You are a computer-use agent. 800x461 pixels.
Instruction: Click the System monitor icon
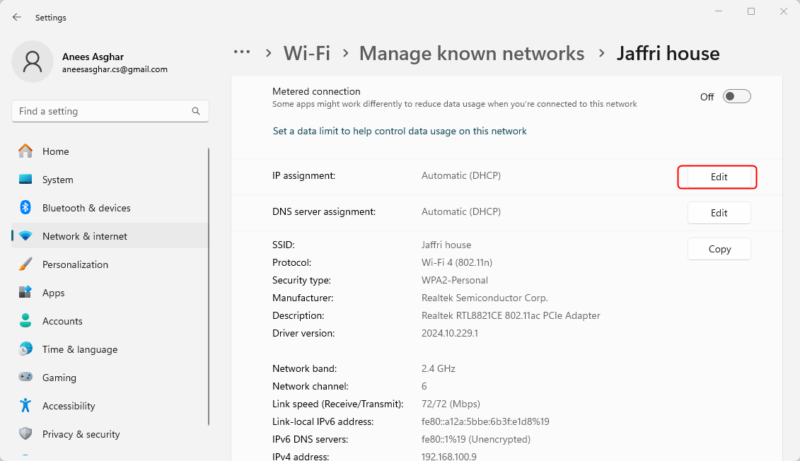pos(26,180)
